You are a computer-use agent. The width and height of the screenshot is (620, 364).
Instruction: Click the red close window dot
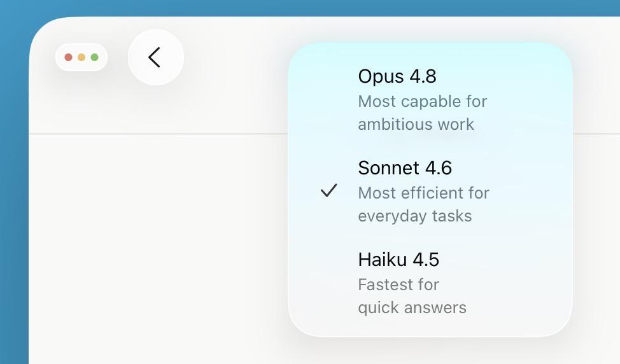68,57
